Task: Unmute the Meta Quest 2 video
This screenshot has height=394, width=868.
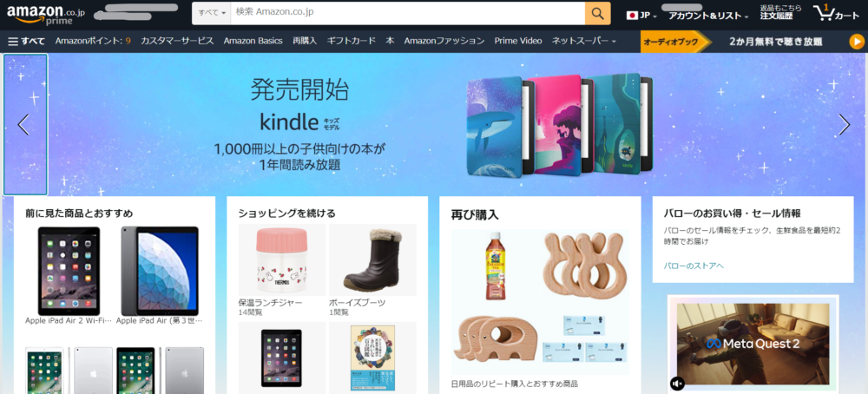Action: (x=678, y=383)
